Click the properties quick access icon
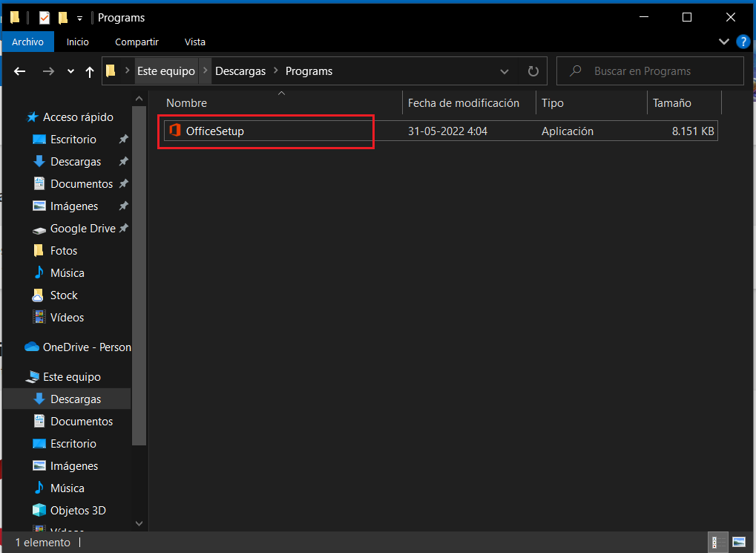The width and height of the screenshot is (756, 553). tap(45, 18)
